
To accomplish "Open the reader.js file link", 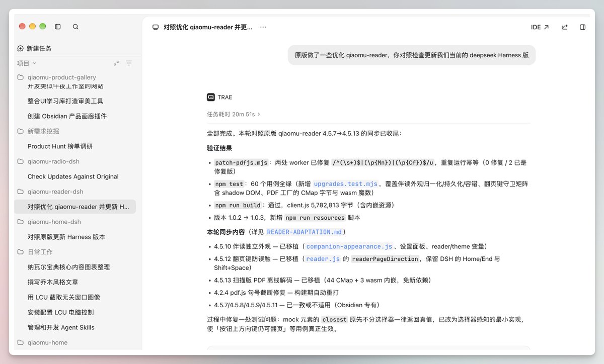I will point(323,259).
